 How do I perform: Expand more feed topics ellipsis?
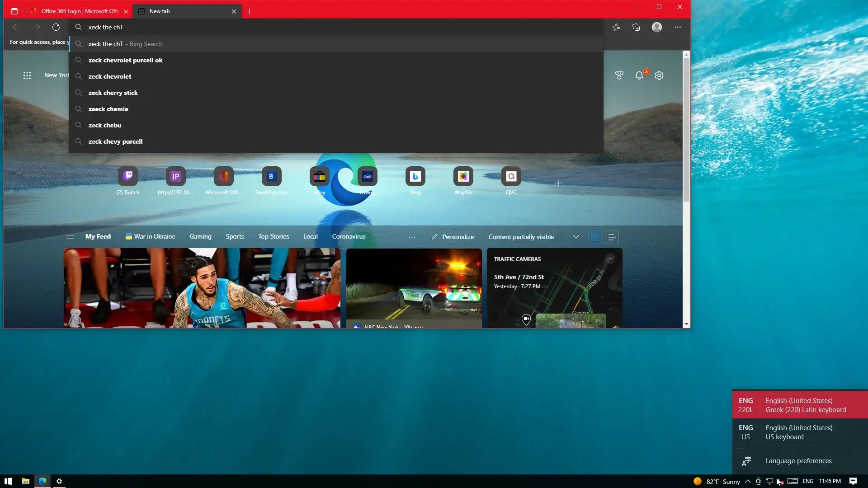point(411,237)
